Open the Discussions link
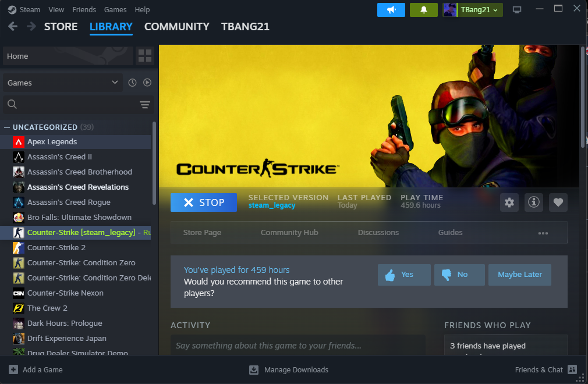The image size is (588, 384). tap(378, 232)
